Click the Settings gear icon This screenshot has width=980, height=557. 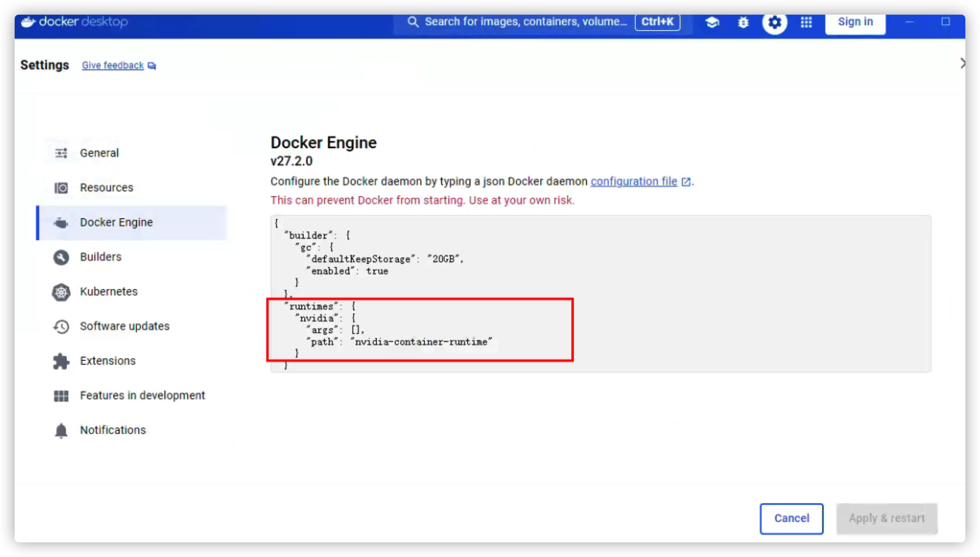(774, 22)
